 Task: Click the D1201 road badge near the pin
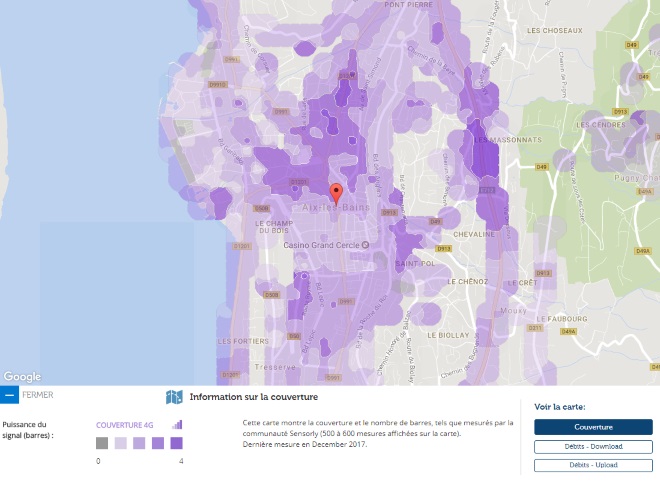[x=299, y=182]
